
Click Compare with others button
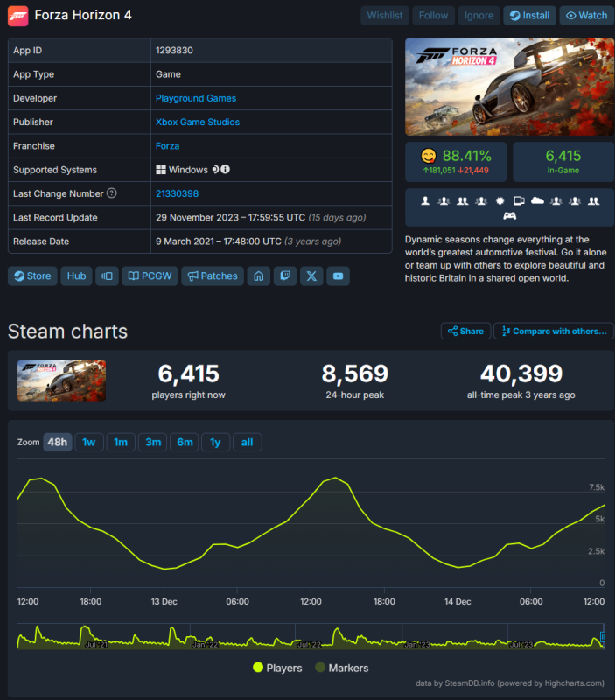(x=554, y=332)
